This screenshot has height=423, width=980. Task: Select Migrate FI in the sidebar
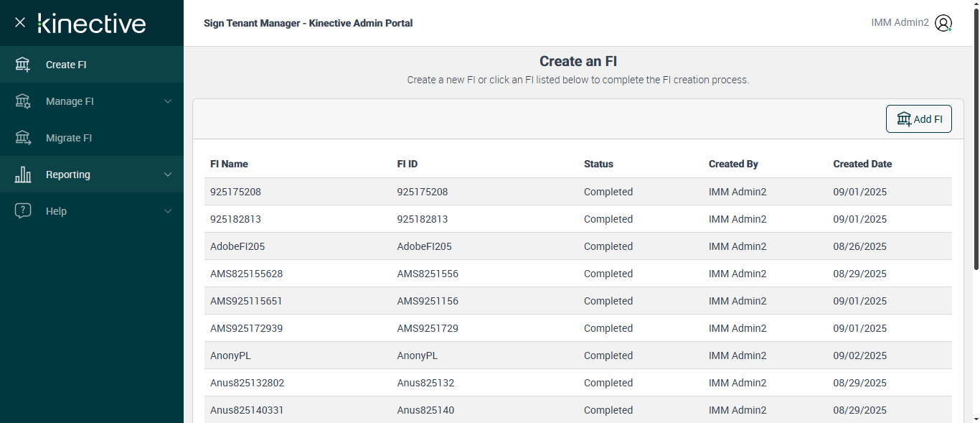tap(69, 138)
